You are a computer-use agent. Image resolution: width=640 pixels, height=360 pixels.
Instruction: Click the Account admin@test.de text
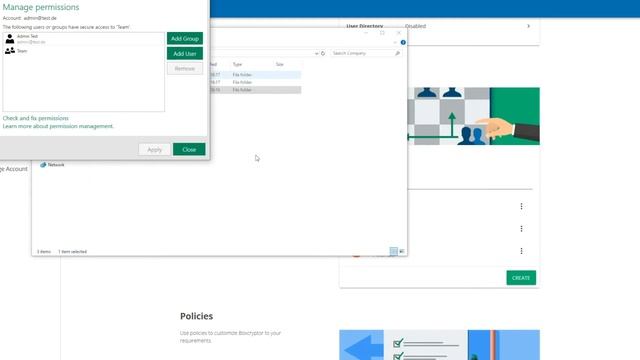tap(30, 18)
